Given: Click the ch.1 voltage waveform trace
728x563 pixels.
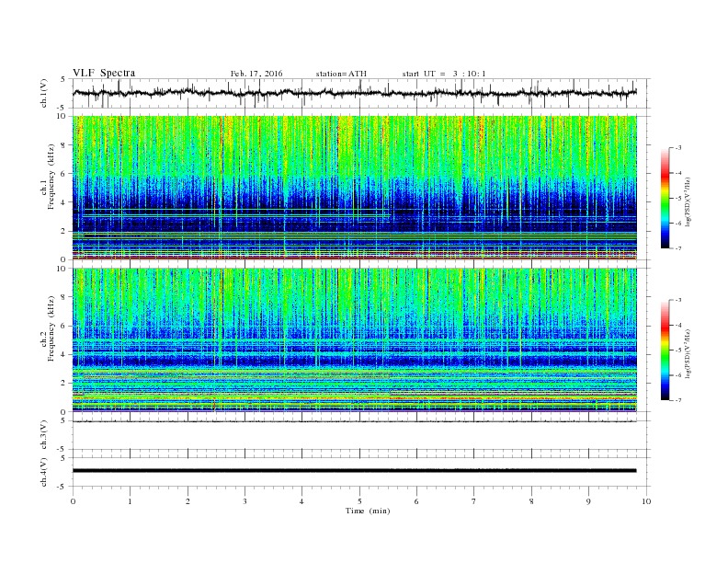Looking at the screenshot, I should 354,93.
